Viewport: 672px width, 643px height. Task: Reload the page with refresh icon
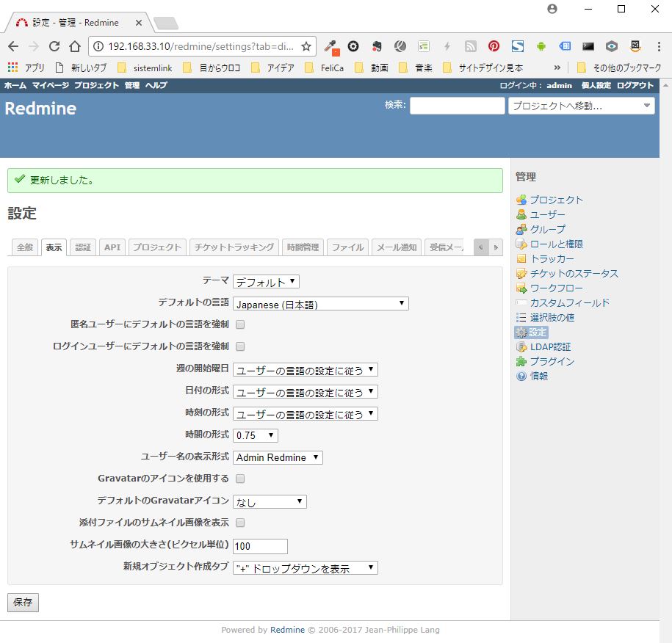pos(54,46)
